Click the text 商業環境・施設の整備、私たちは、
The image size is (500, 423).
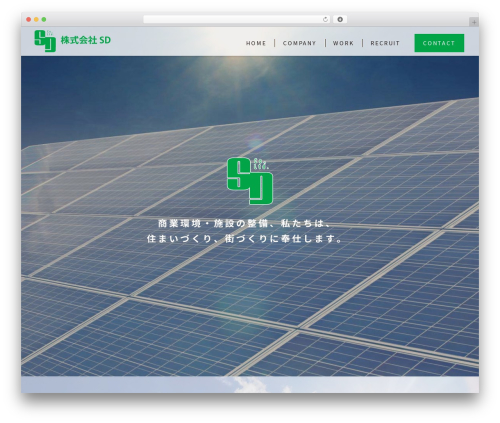point(245,223)
